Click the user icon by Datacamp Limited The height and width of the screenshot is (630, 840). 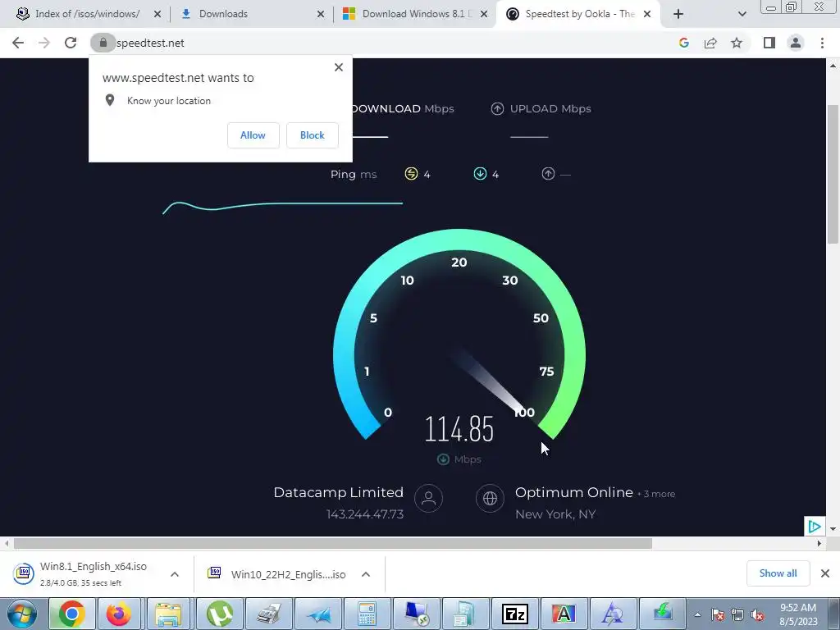(428, 498)
